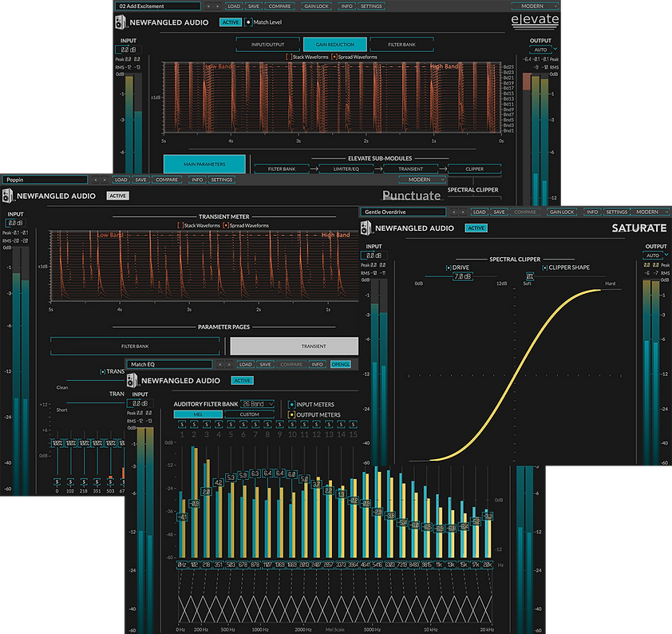
Task: Step to next preset in Match EQ window
Action: 229,364
